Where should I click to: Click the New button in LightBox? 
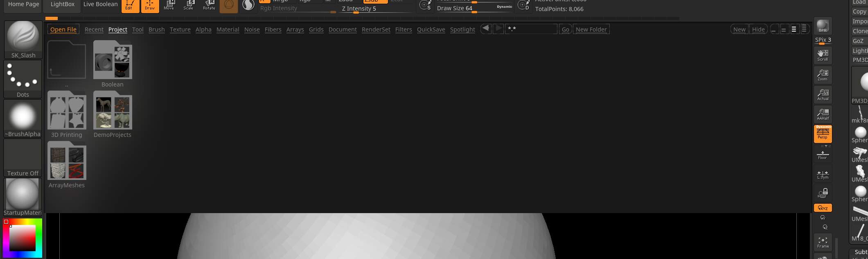pyautogui.click(x=739, y=30)
